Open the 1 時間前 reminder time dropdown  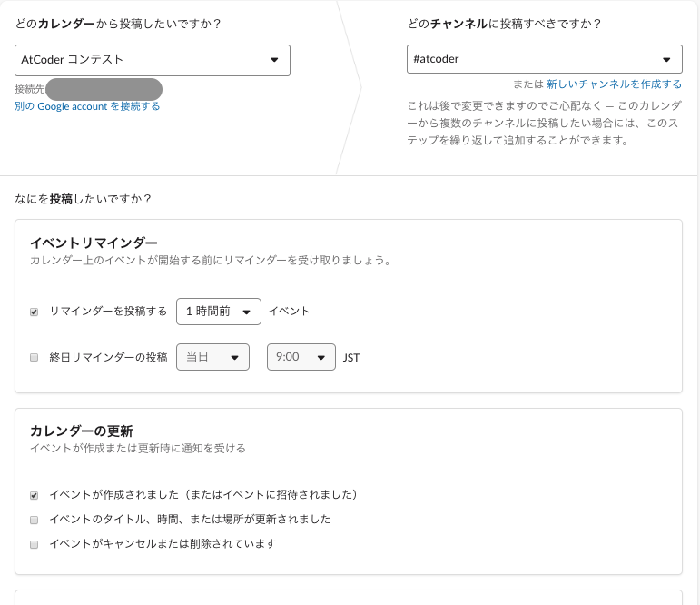pos(218,312)
